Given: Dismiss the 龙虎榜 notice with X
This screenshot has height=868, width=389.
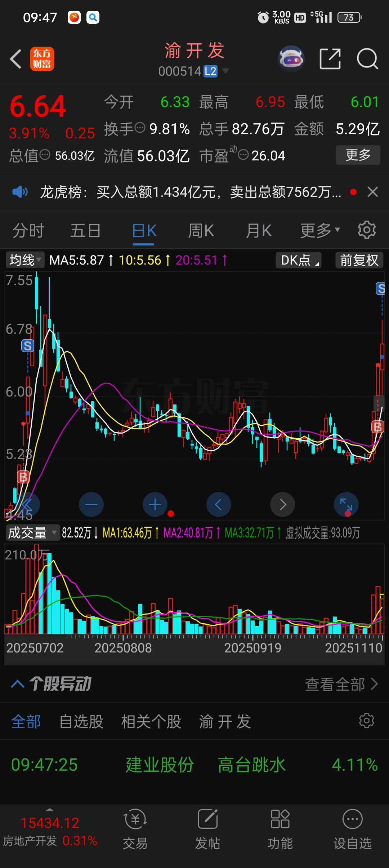Looking at the screenshot, I should [x=373, y=192].
